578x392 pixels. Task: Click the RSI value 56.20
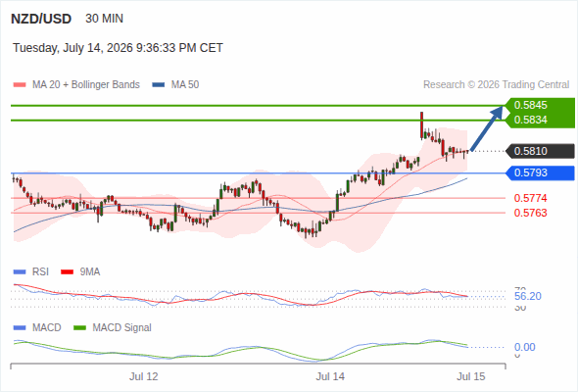coord(528,296)
